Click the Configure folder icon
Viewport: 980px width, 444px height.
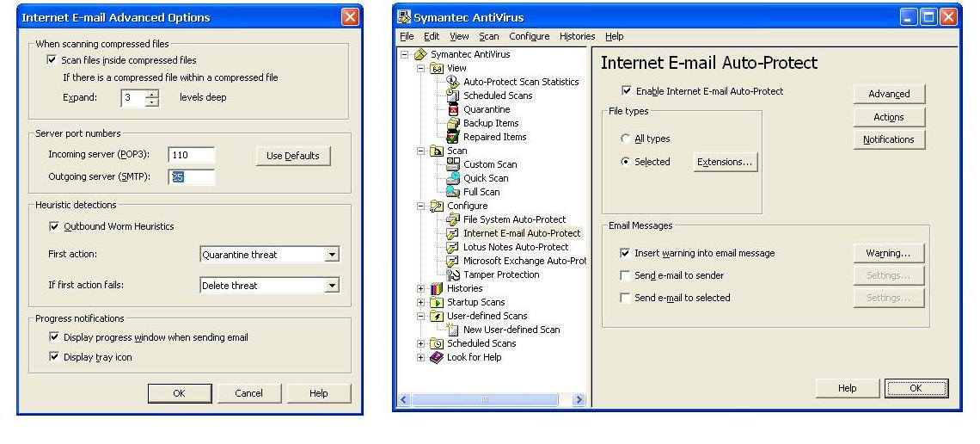437,206
